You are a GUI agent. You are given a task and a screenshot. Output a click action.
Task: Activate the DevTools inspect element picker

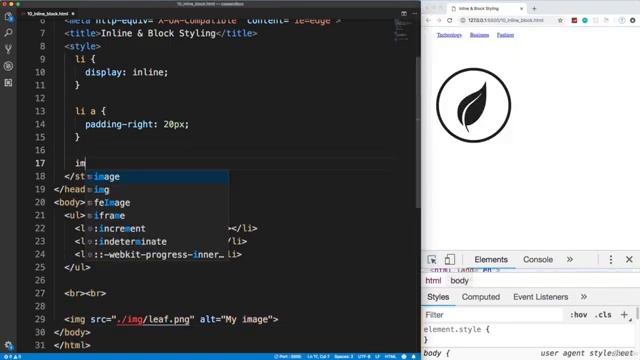(x=432, y=260)
